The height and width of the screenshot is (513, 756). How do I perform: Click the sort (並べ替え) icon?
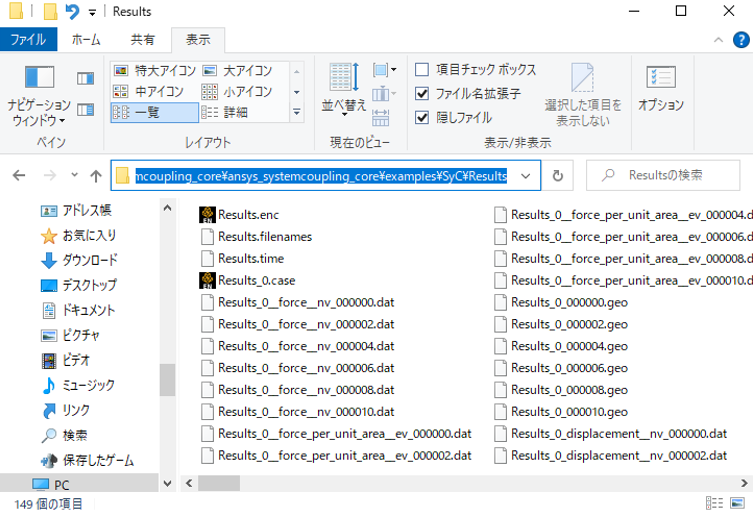[x=343, y=88]
